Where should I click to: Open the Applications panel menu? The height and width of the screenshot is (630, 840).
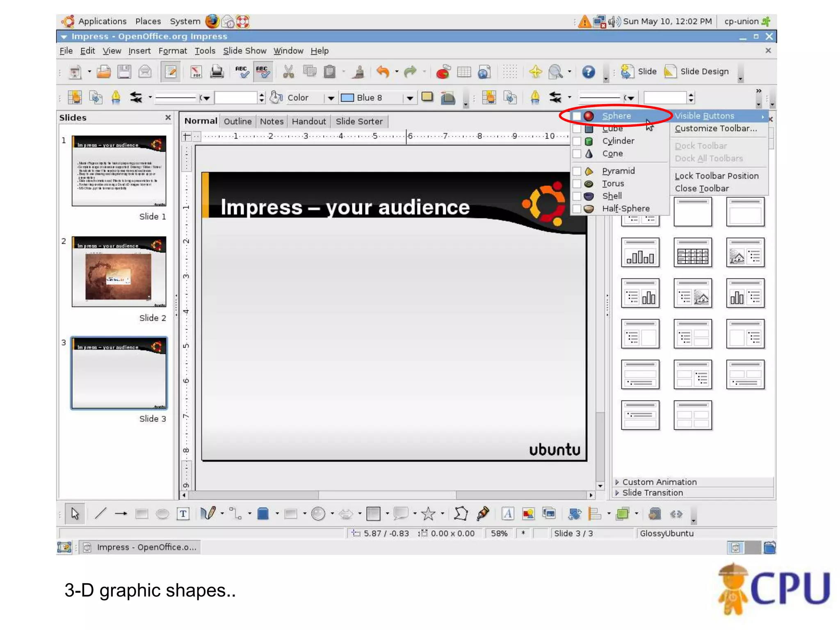102,21
